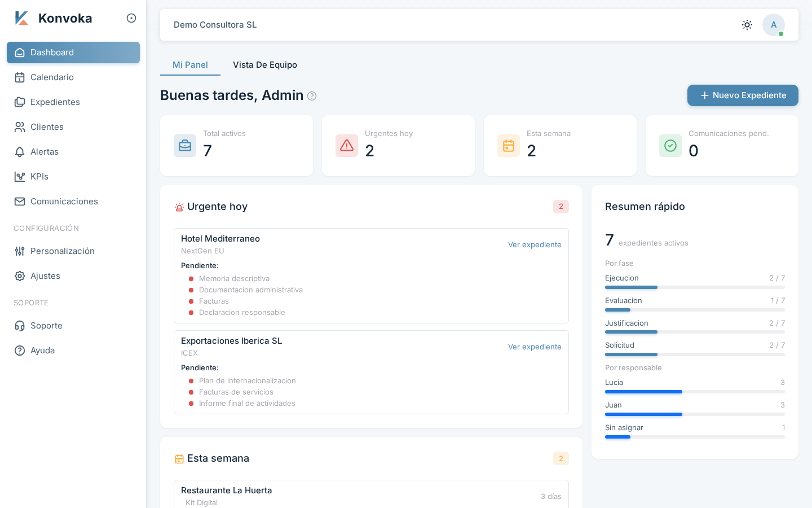812x508 pixels.
Task: Click the KPIs chart icon
Action: point(20,177)
